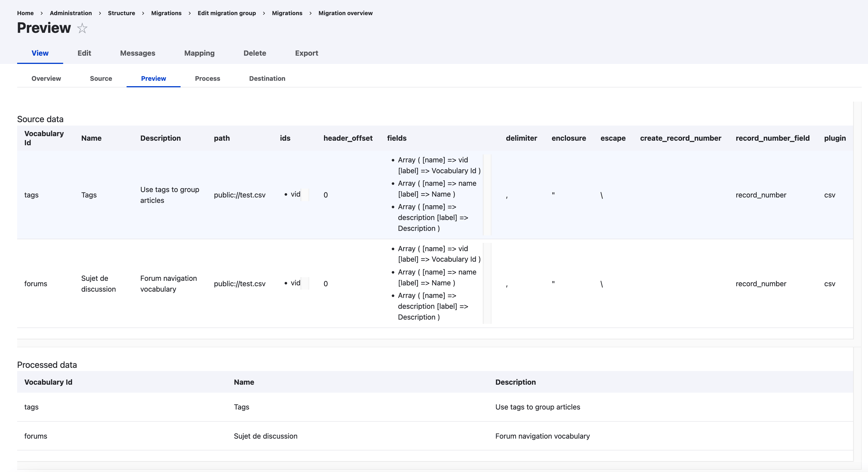Open the Edit primary tab
The image size is (868, 472).
pos(84,53)
